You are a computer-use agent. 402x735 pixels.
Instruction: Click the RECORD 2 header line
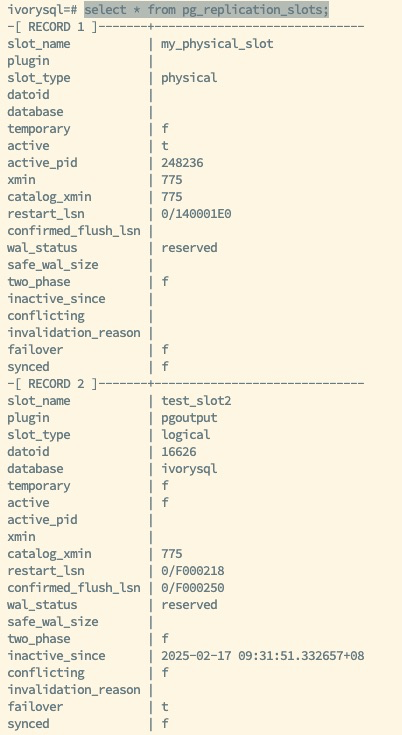[186, 384]
